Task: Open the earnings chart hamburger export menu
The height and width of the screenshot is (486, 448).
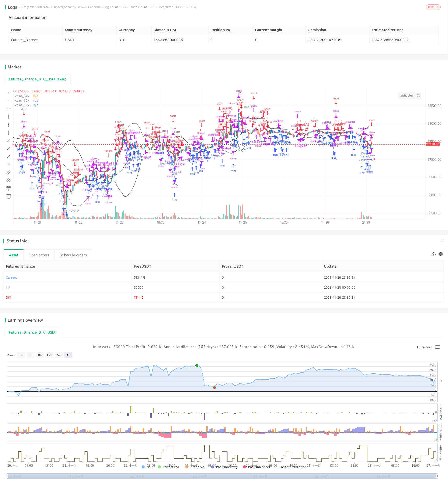Action: point(438,347)
